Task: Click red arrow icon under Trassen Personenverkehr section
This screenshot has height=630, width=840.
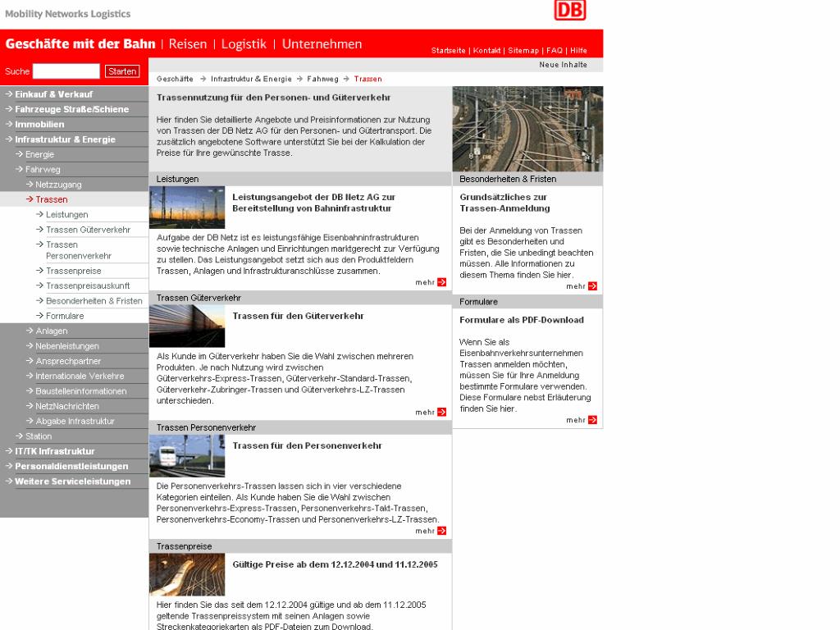Action: pos(441,531)
